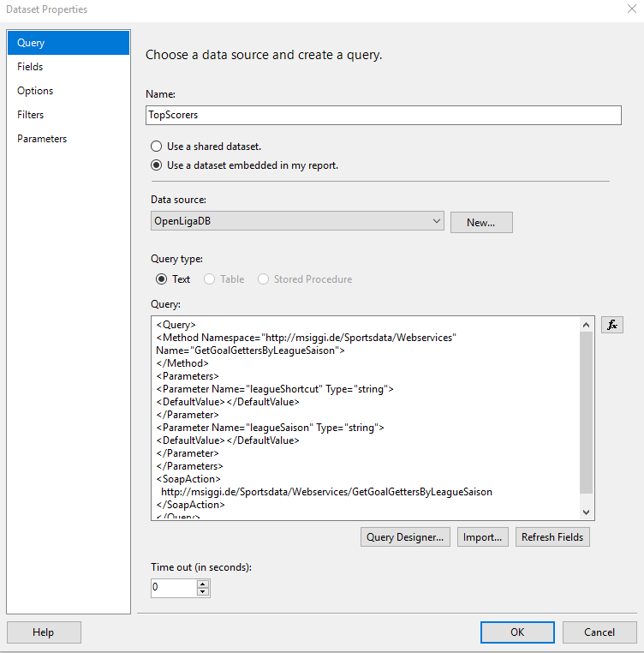Viewport: 644px width, 653px height.
Task: Switch to the Fields page
Action: (30, 67)
